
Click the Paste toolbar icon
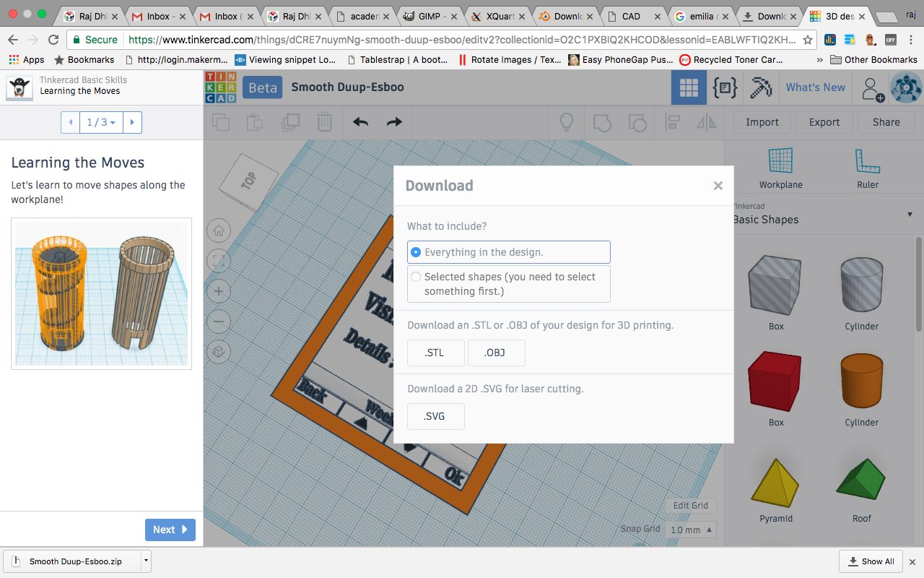point(255,122)
